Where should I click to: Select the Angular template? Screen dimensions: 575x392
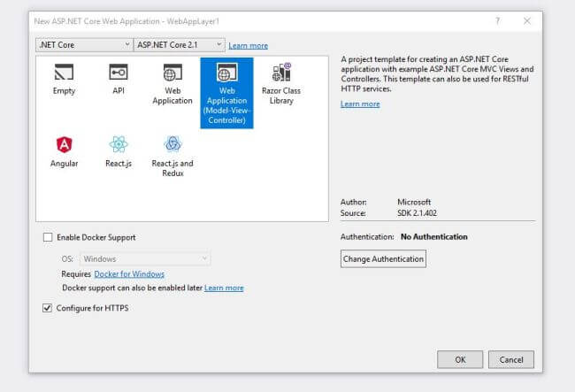coord(65,152)
